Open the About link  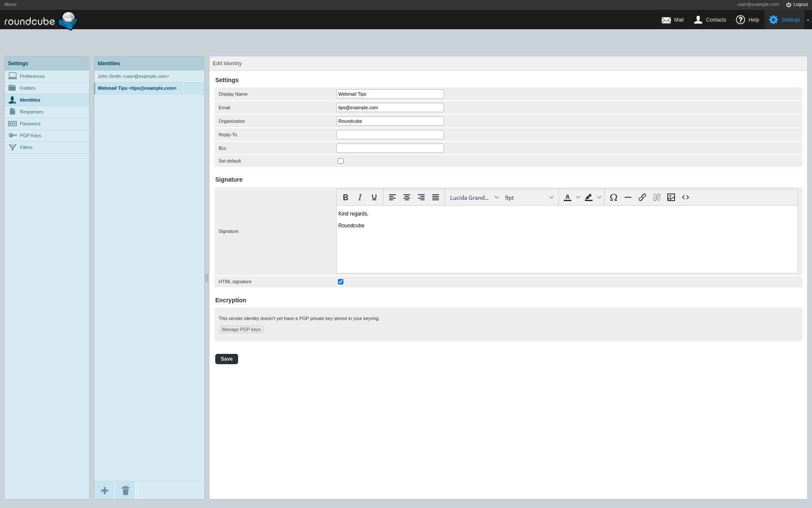coord(10,4)
